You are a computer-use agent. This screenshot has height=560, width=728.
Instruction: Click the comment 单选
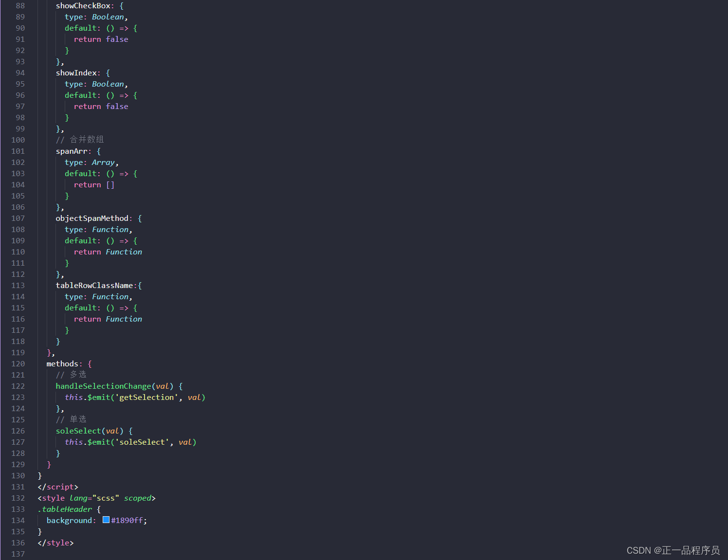click(71, 420)
